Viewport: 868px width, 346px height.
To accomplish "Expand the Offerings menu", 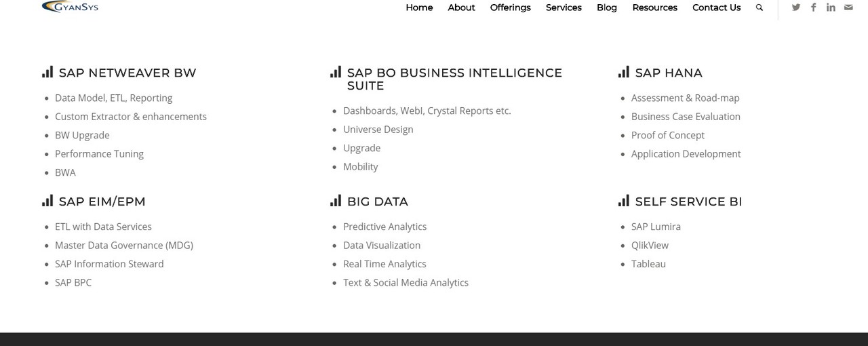I will click(x=511, y=7).
